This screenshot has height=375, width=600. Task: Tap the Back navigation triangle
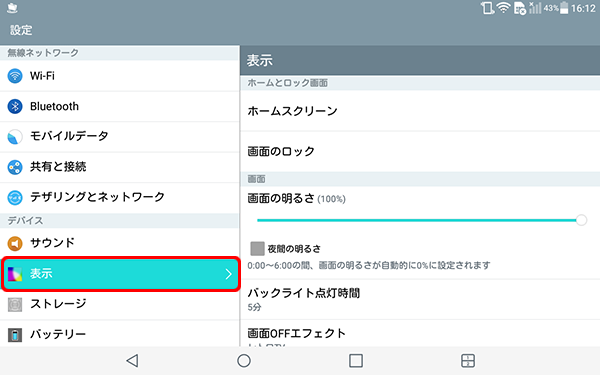(x=132, y=360)
